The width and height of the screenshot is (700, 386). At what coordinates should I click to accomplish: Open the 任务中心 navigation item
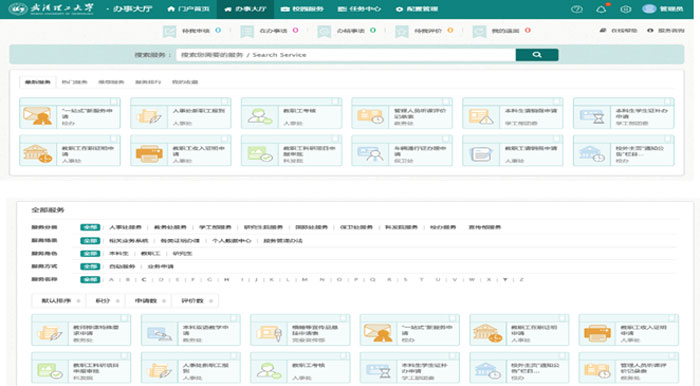[359, 9]
